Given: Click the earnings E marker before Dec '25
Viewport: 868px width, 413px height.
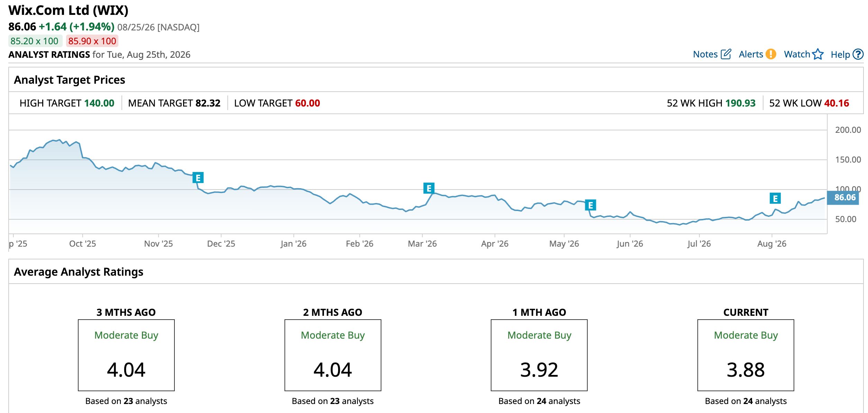Looking at the screenshot, I should pos(198,178).
